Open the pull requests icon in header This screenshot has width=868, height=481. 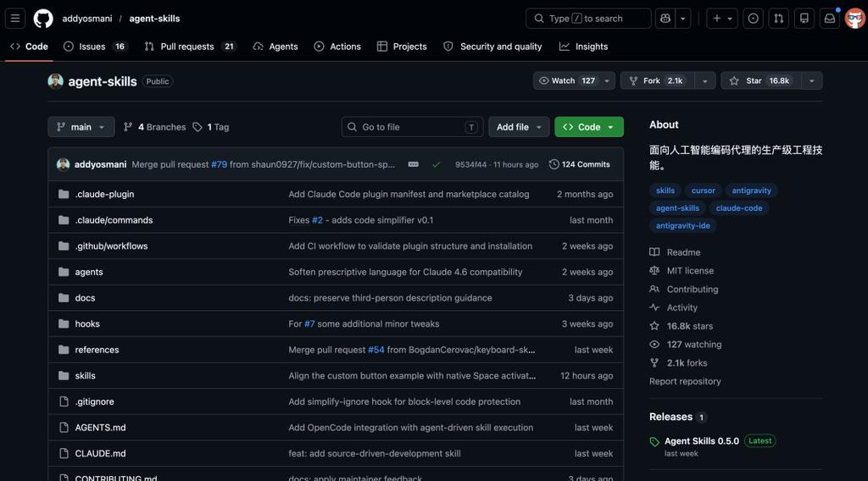tap(778, 18)
